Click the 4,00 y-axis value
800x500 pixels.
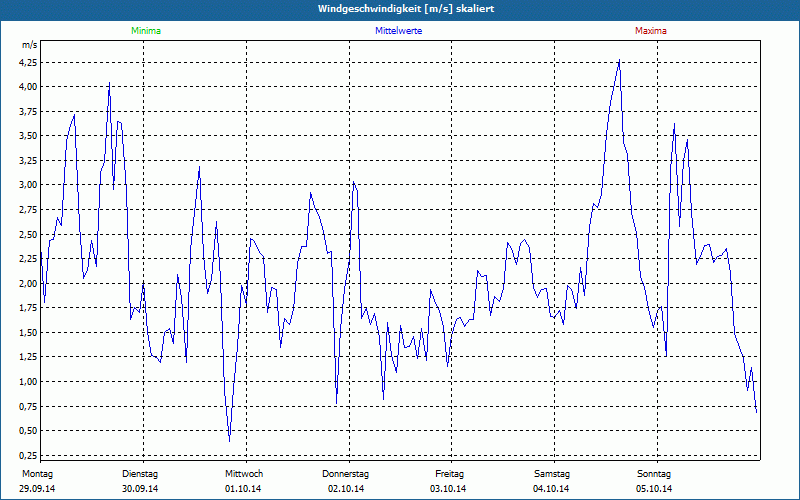click(x=29, y=87)
